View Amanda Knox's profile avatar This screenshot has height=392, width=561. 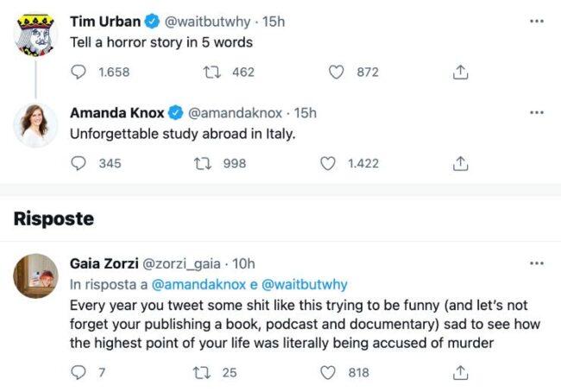coord(35,127)
